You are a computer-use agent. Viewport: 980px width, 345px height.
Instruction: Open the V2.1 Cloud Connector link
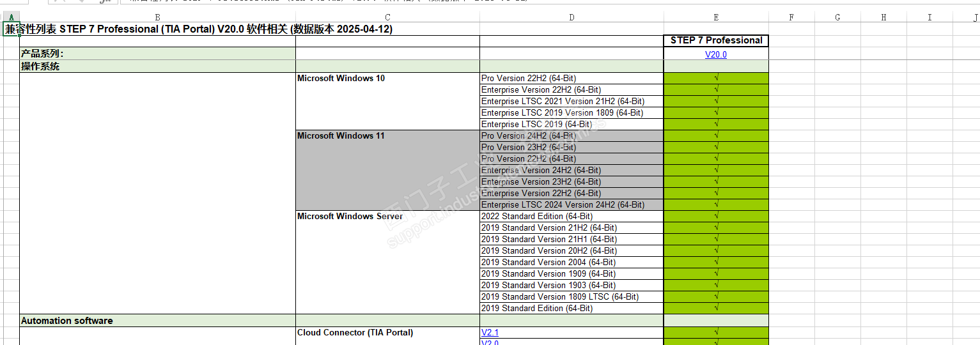pos(490,333)
